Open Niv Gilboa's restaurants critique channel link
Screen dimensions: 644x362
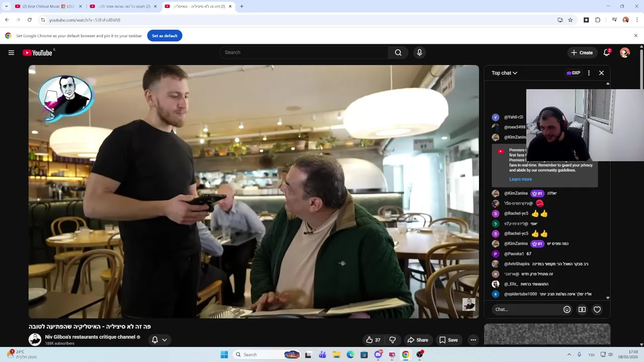point(90,337)
